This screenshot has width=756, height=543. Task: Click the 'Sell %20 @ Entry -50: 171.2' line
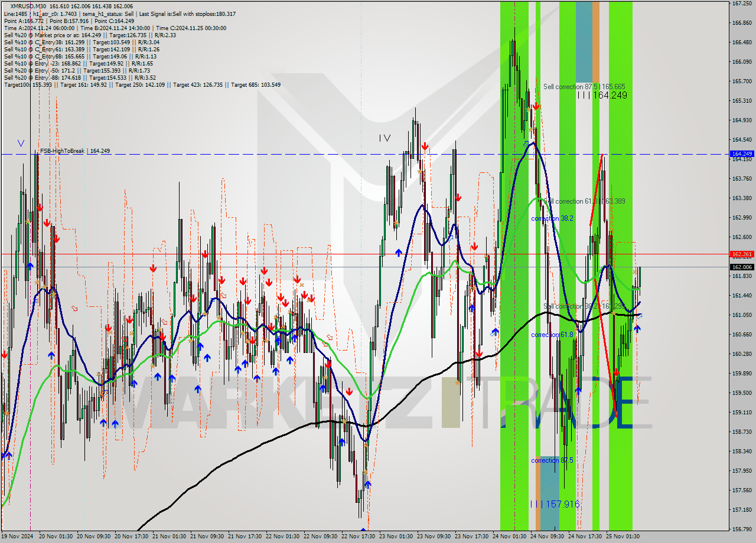77,70
